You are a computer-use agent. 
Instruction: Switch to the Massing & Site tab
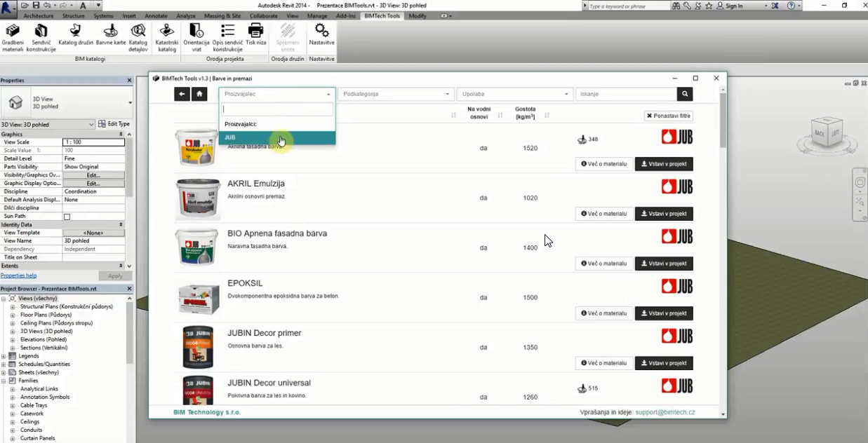222,15
